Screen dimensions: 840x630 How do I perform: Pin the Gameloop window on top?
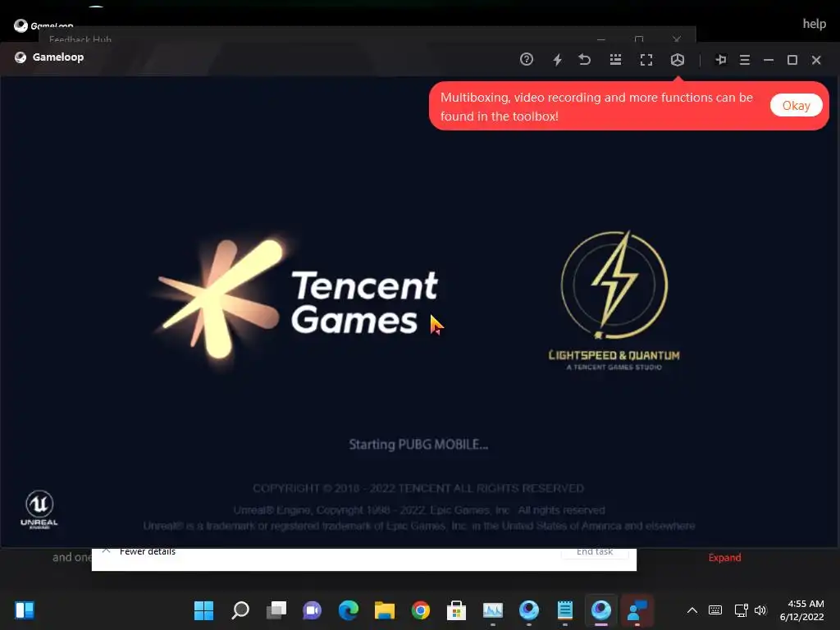pyautogui.click(x=721, y=59)
